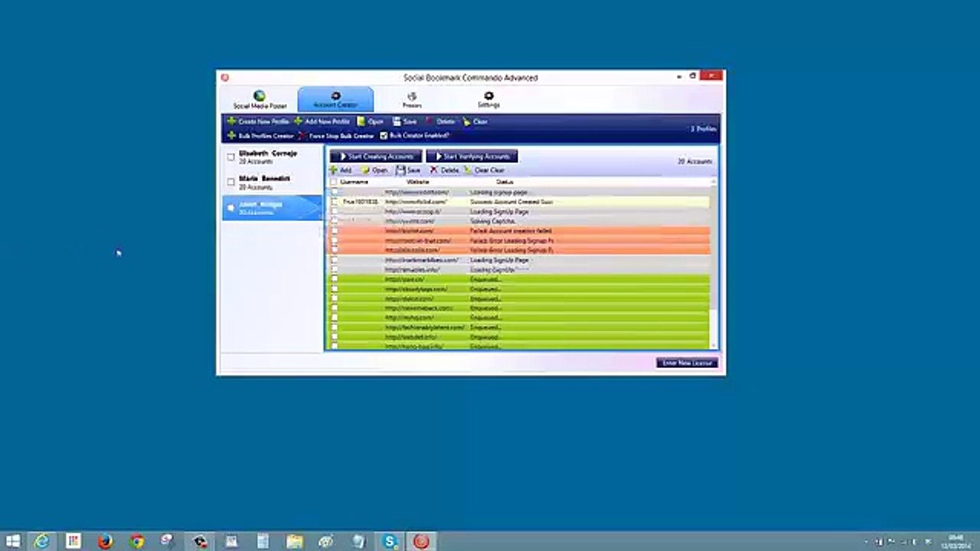The image size is (980, 551).
Task: Tick the Elisabeth Cornejo profile checkbox
Action: coord(230,157)
